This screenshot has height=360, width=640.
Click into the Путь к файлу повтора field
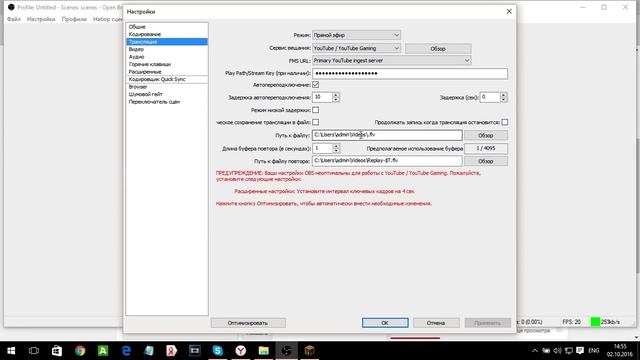pyautogui.click(x=387, y=161)
